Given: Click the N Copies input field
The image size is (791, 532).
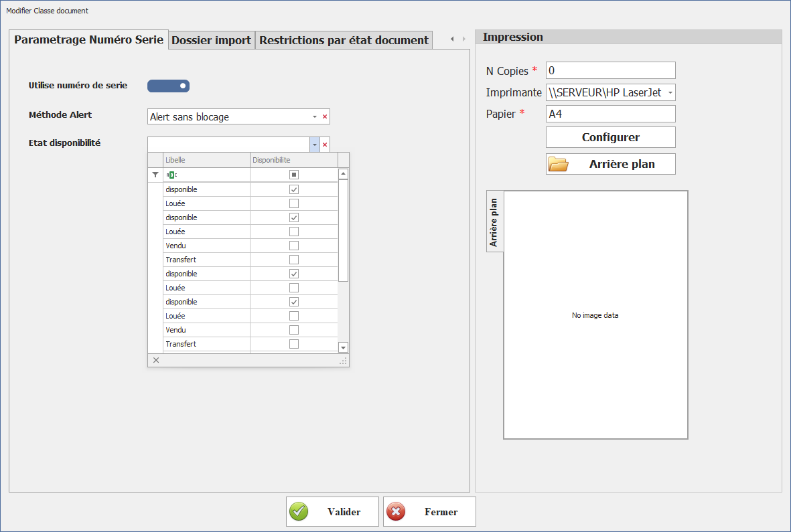Looking at the screenshot, I should click(x=610, y=70).
